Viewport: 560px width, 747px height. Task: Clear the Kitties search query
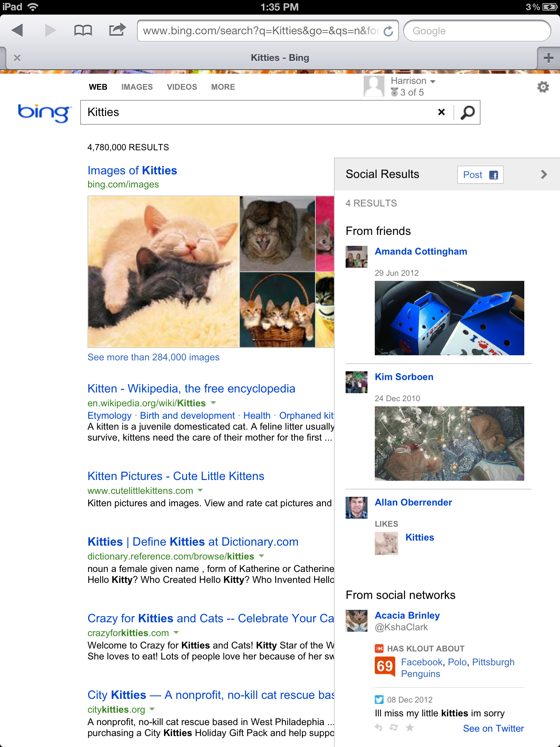(441, 112)
